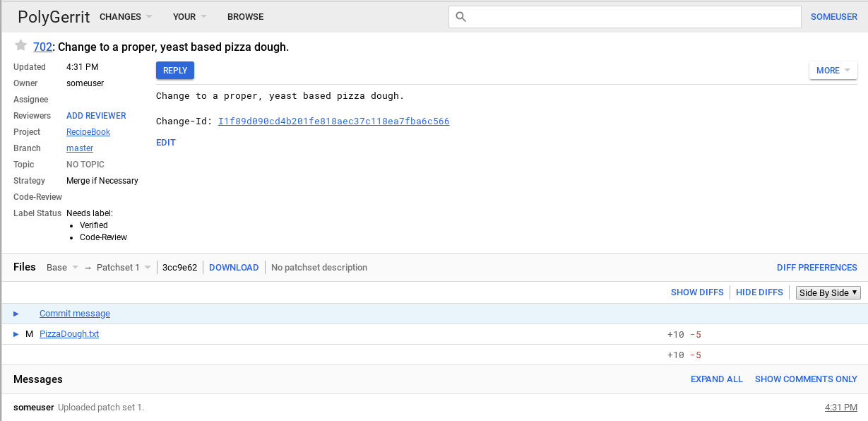Open the Base comparison dropdown
This screenshot has height=421, width=868.
[x=61, y=267]
